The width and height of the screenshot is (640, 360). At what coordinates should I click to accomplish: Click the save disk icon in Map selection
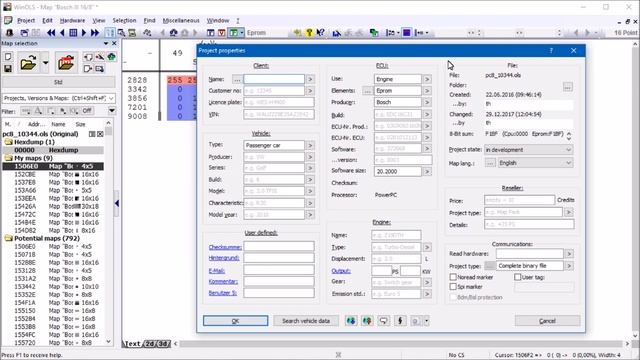click(x=8, y=68)
